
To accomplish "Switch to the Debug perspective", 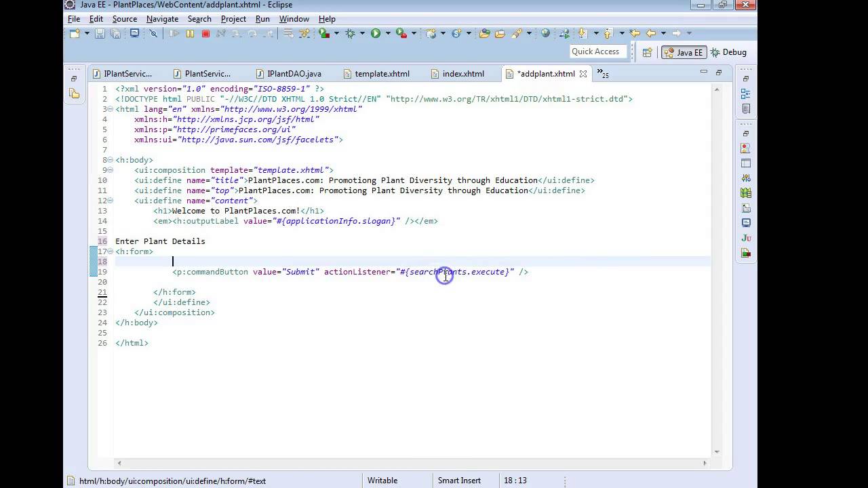I will (x=728, y=52).
